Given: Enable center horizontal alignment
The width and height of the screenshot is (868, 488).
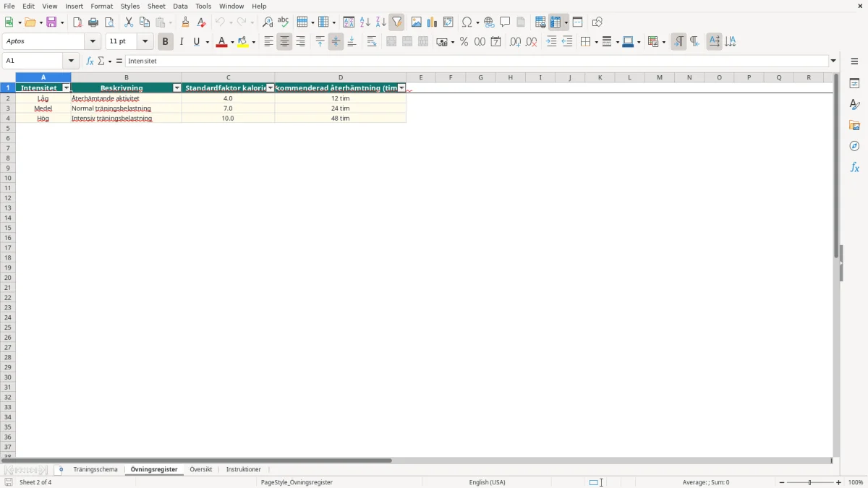Looking at the screenshot, I should (285, 42).
